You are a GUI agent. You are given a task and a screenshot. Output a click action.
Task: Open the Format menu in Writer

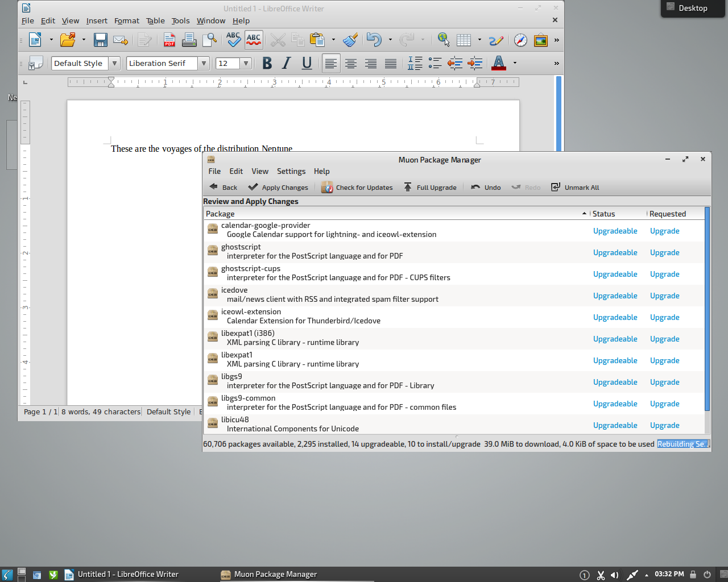coord(127,20)
